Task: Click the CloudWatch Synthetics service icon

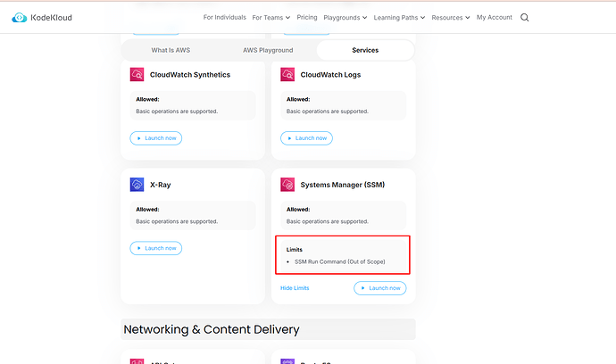Action: pyautogui.click(x=137, y=75)
